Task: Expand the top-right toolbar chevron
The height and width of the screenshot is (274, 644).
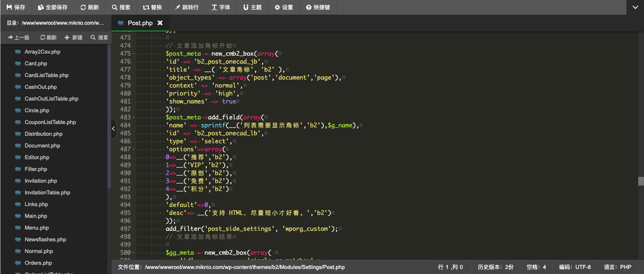Action: coord(635,8)
